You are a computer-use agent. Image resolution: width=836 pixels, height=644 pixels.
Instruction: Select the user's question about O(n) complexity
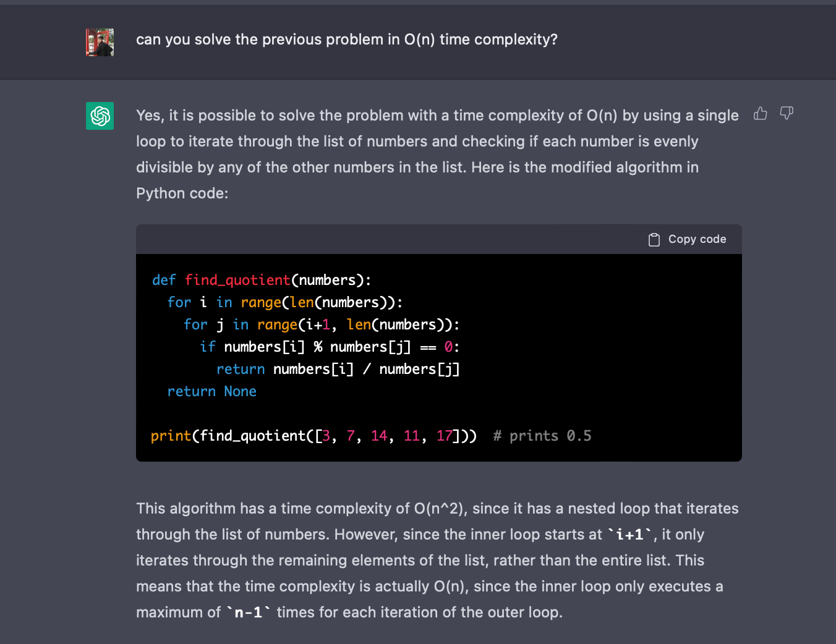coord(346,39)
